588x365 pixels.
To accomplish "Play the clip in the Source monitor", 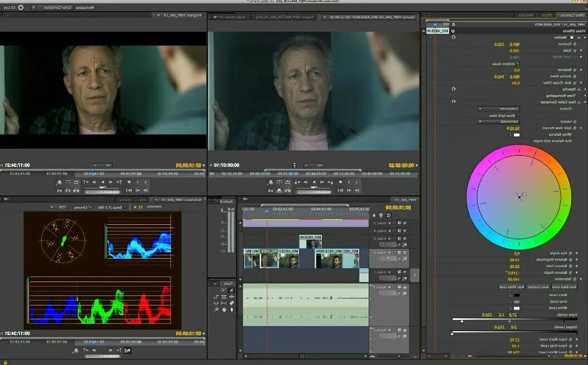I will (x=314, y=182).
